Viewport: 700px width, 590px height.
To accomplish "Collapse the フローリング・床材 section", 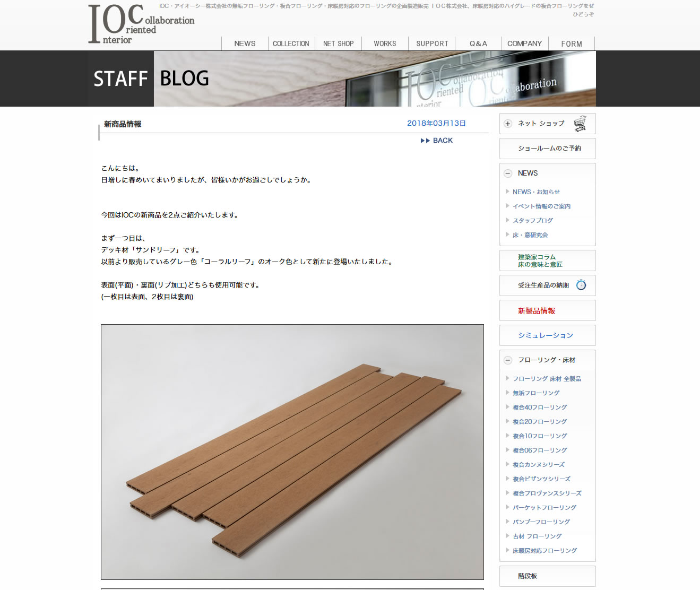I will [x=508, y=360].
